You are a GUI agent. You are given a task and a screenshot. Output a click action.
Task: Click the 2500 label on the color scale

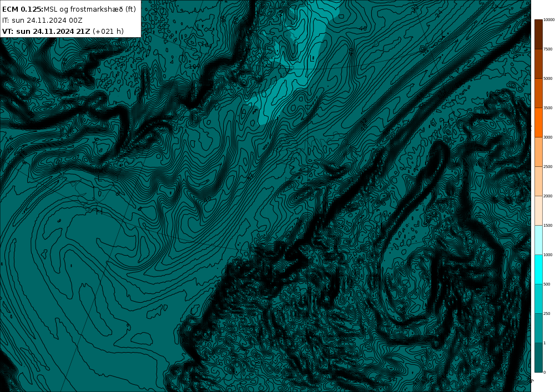[548, 166]
